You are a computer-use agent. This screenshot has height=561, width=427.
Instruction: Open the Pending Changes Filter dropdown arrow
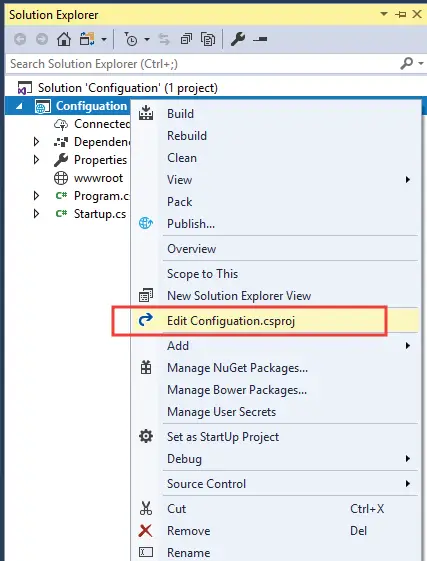click(x=147, y=39)
